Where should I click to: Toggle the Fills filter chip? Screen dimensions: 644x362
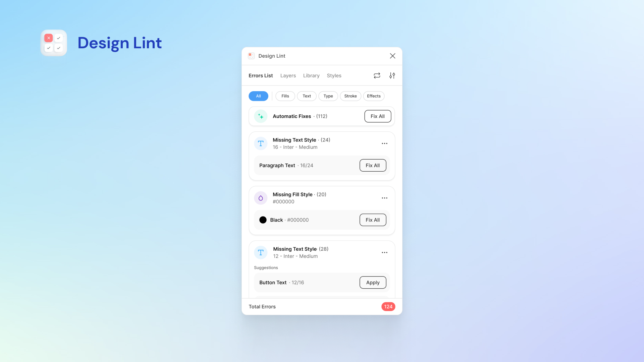pyautogui.click(x=285, y=96)
